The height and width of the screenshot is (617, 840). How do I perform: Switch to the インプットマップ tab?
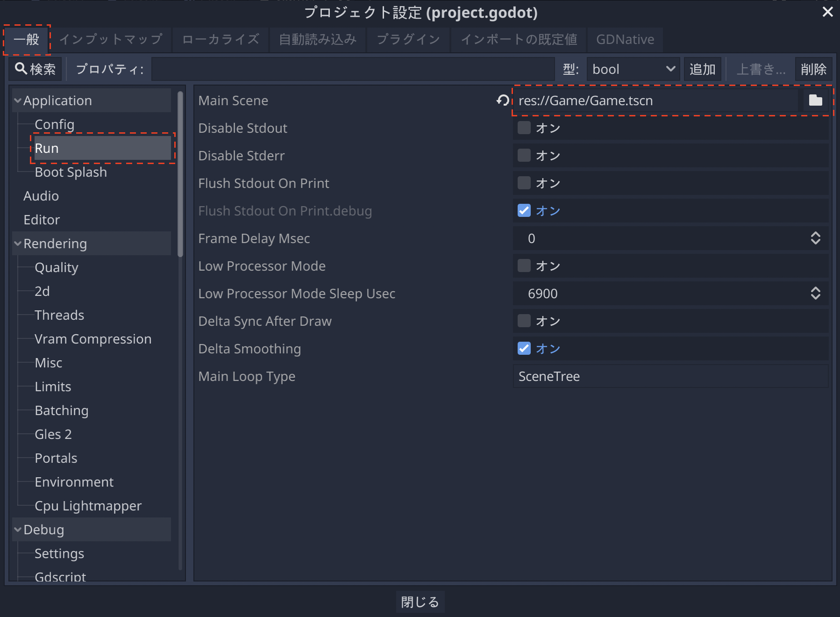pos(111,40)
